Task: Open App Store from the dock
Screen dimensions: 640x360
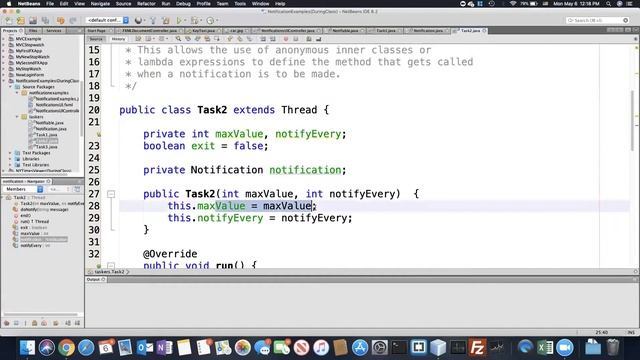Action: (360, 348)
